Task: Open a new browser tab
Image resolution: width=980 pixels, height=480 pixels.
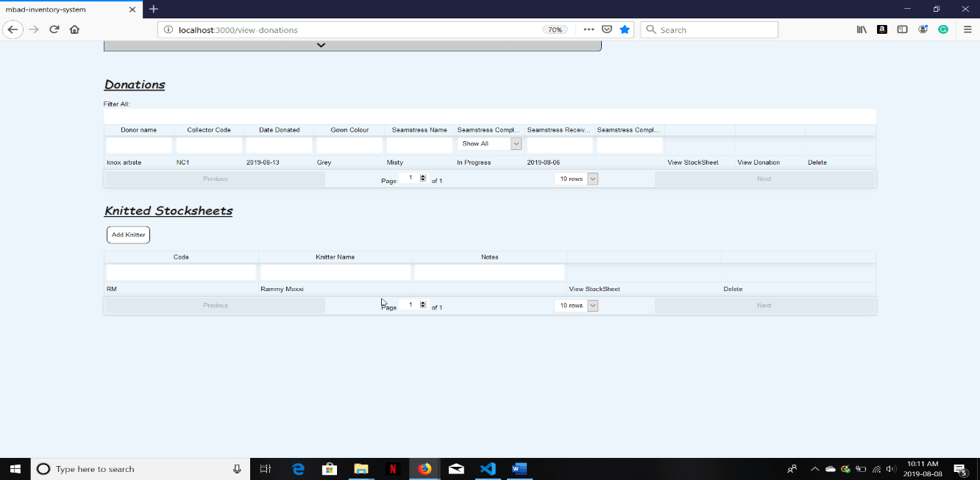Action: [153, 9]
